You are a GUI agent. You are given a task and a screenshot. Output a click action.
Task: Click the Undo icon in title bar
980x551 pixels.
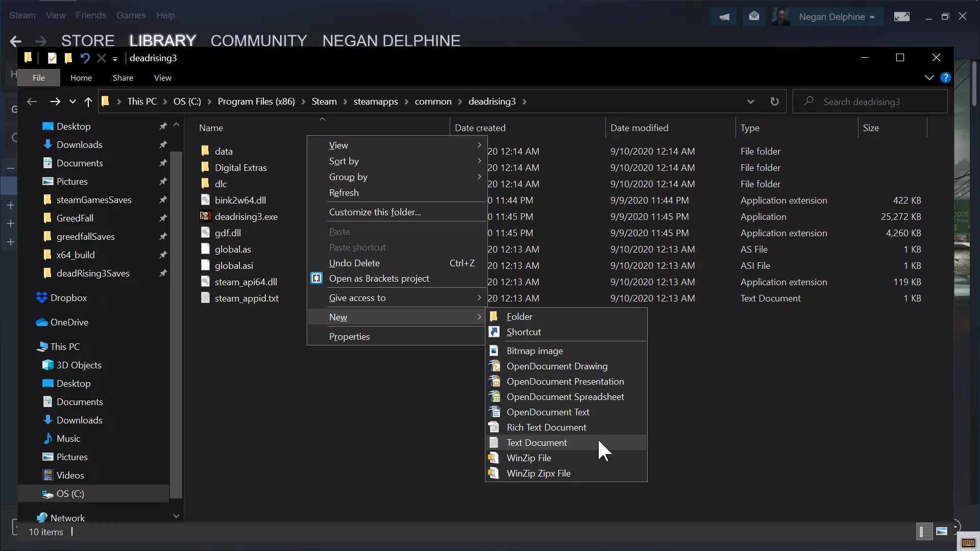(85, 58)
